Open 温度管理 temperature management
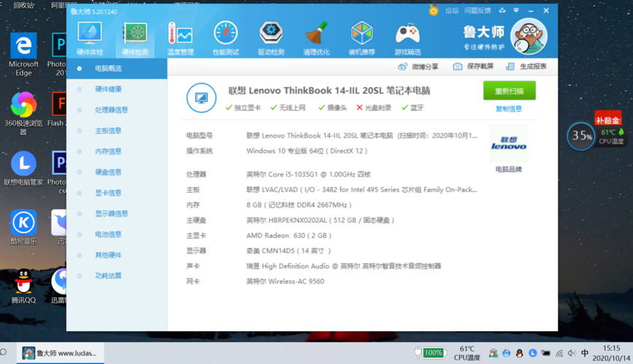The width and height of the screenshot is (633, 364). pyautogui.click(x=181, y=39)
